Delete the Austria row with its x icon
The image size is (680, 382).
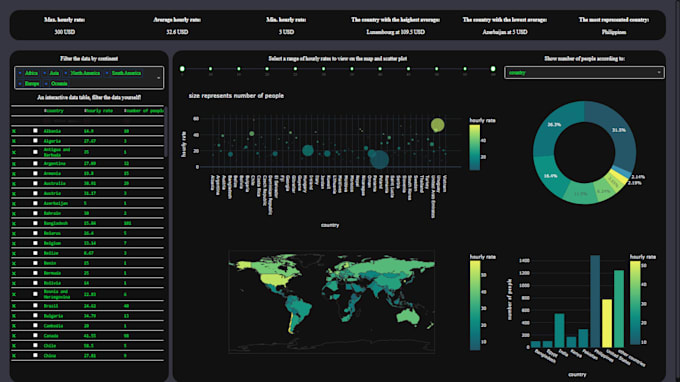tap(14, 193)
